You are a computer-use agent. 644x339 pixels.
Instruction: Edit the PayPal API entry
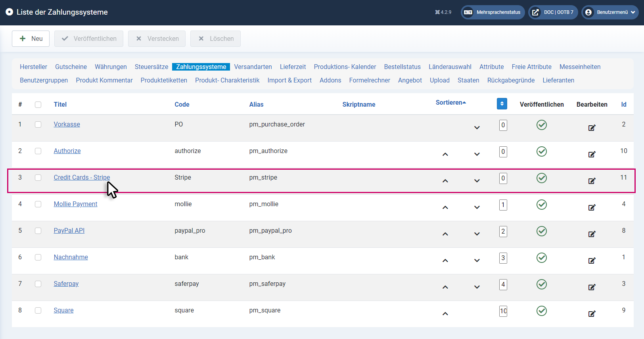pyautogui.click(x=592, y=234)
